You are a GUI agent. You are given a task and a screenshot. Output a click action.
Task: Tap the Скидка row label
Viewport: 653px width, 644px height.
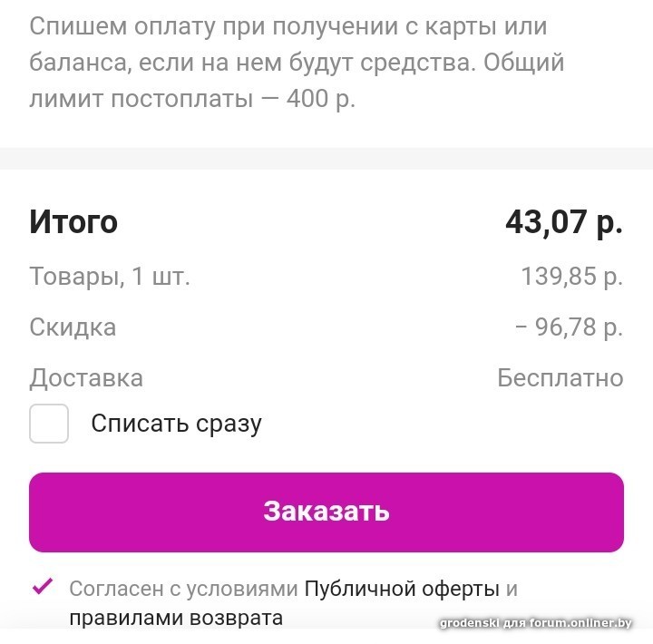73,327
